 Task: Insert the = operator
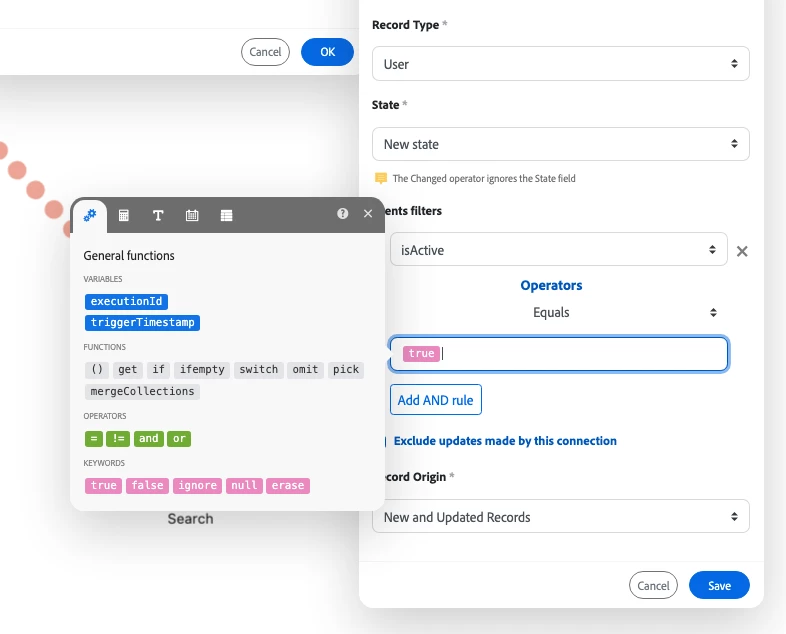[x=94, y=439]
